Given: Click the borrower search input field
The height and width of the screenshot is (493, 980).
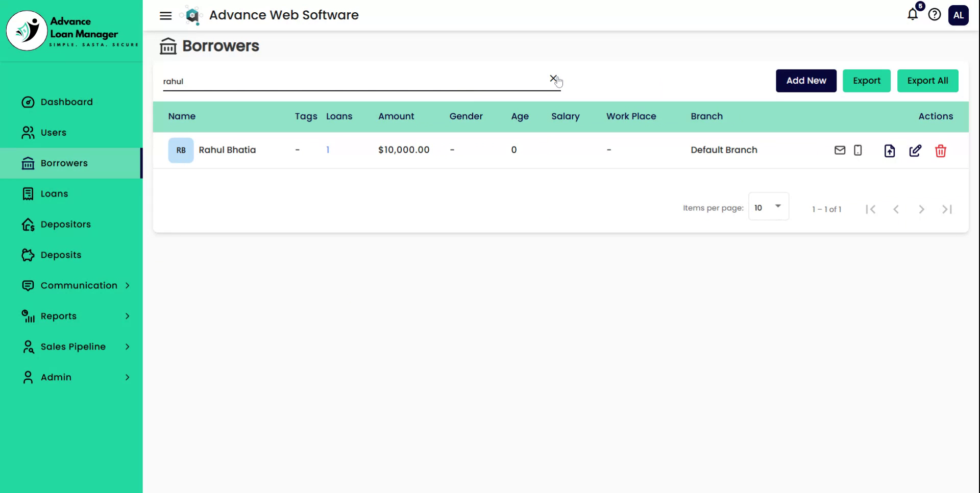Looking at the screenshot, I should [x=352, y=82].
